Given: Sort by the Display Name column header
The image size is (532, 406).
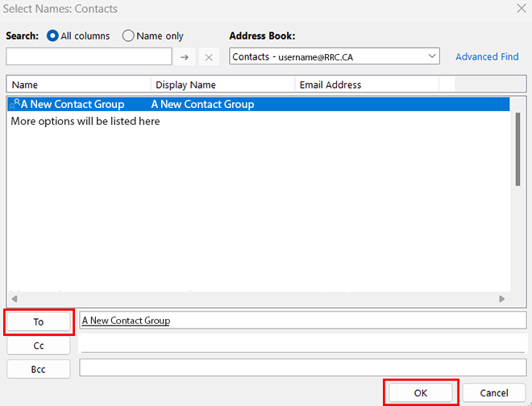Looking at the screenshot, I should pyautogui.click(x=222, y=85).
